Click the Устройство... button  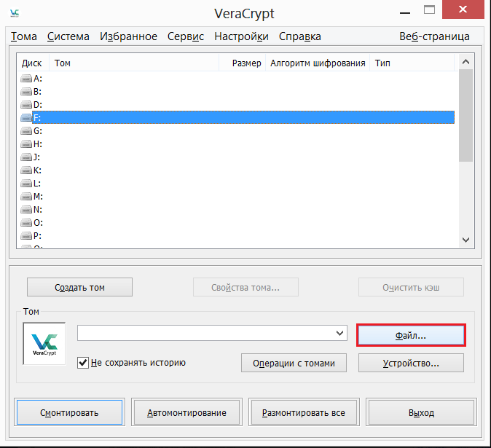pyautogui.click(x=411, y=363)
